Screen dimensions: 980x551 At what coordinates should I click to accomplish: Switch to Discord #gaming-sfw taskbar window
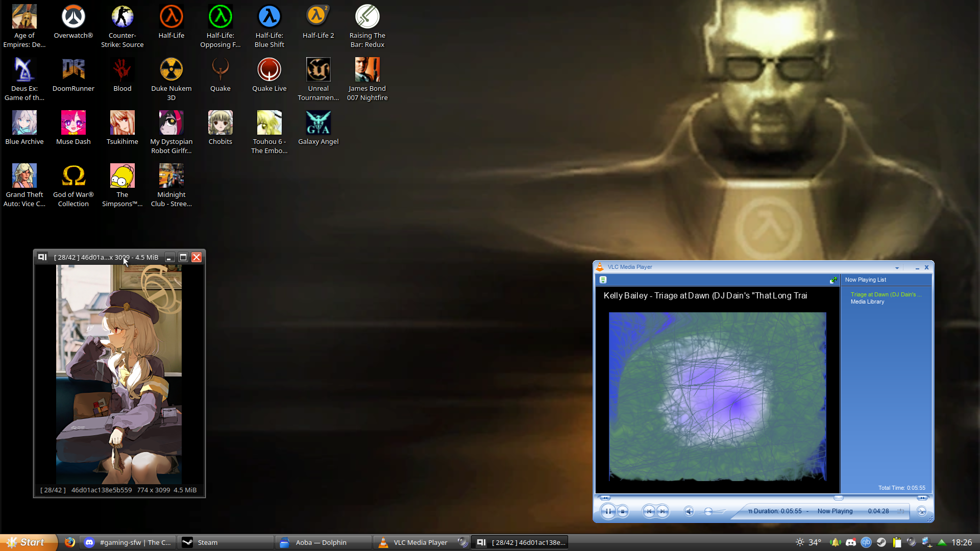pos(128,542)
